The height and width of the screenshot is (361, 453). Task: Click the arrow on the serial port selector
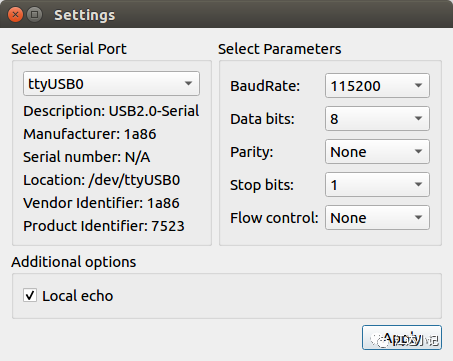tap(188, 83)
